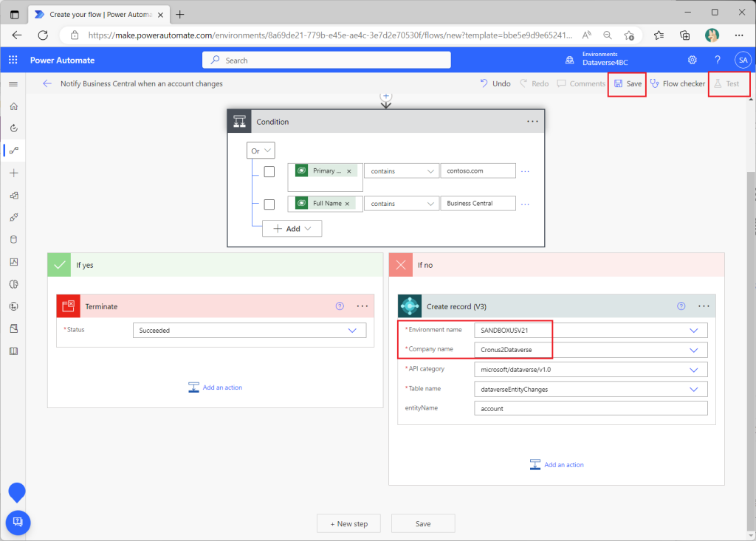Open the Or group operator dropdown
This screenshot has height=541, width=756.
click(261, 151)
